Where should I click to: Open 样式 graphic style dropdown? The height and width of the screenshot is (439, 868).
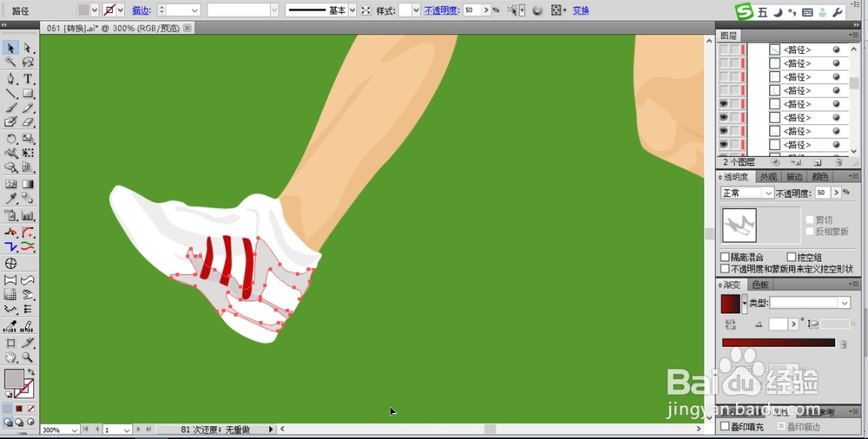click(416, 10)
